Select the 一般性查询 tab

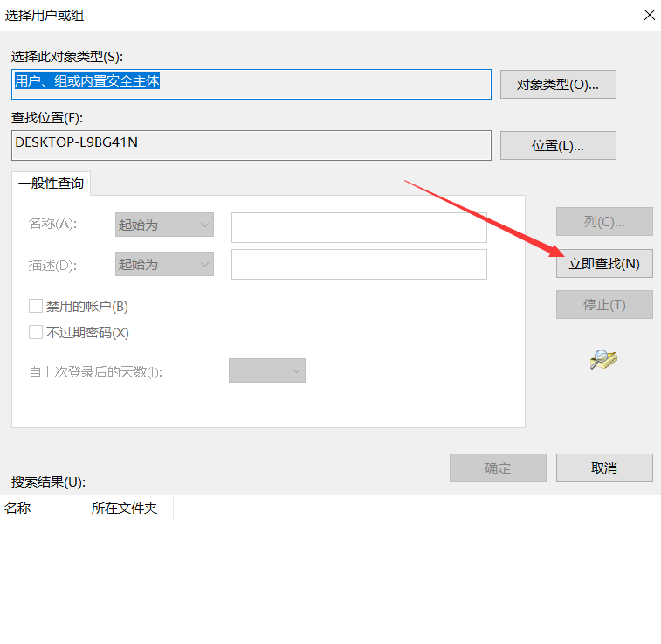[51, 184]
